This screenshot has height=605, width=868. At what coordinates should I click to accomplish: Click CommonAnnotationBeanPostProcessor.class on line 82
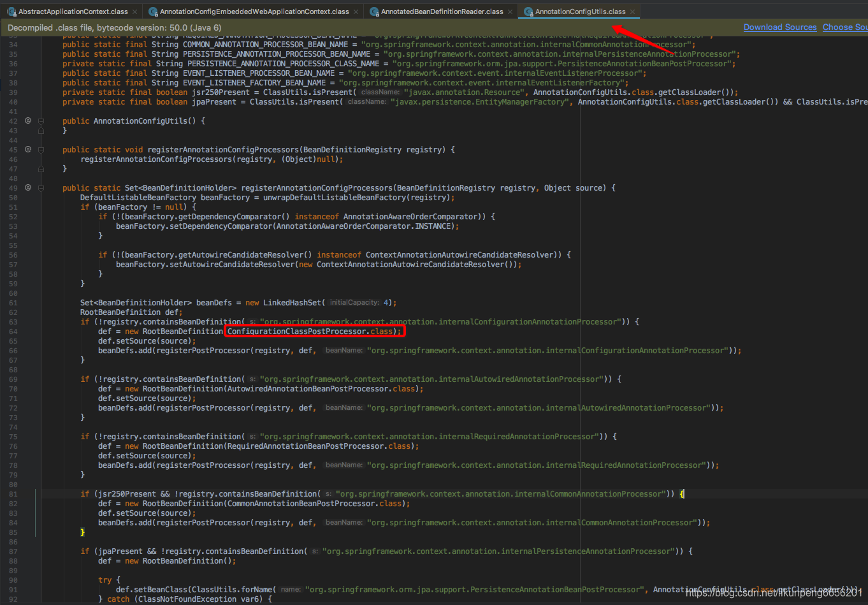315,504
